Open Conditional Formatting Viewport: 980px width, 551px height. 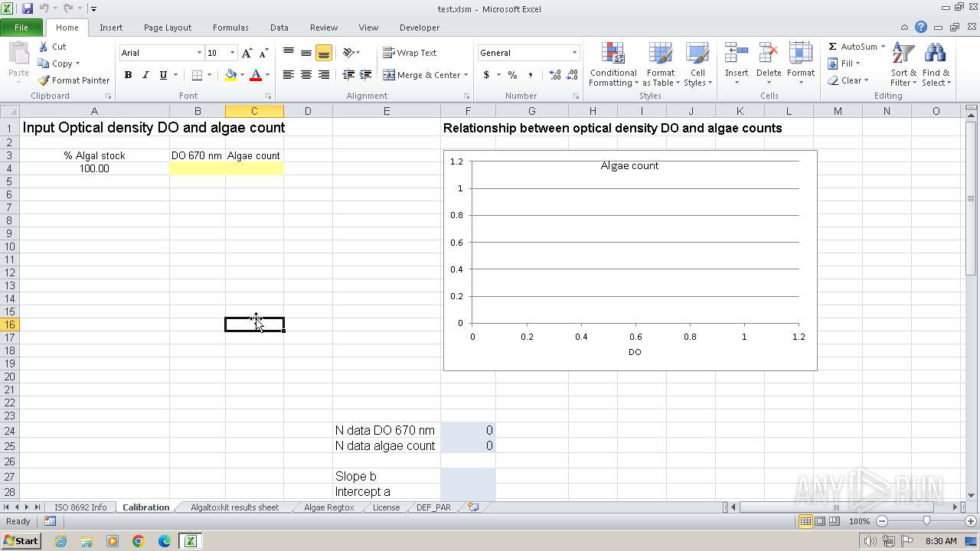613,65
